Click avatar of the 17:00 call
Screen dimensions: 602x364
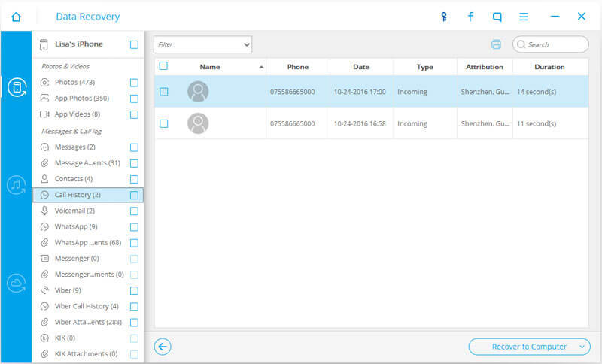[198, 91]
